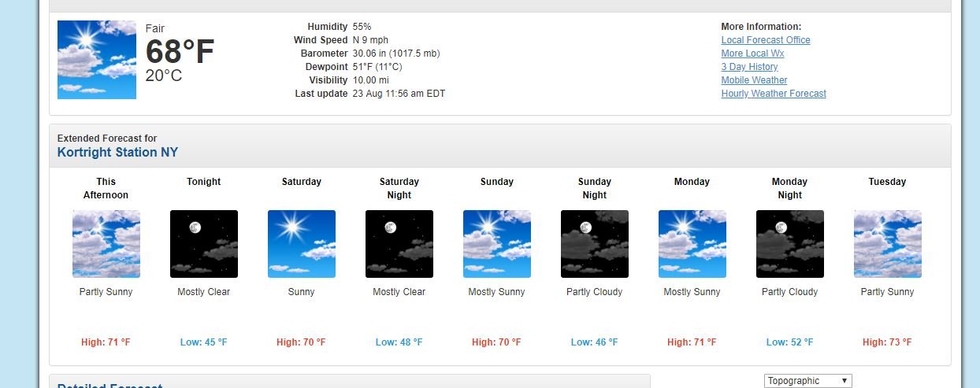Select the Sunday Mostly Sunny icon
Image resolution: width=980 pixels, height=388 pixels.
497,244
